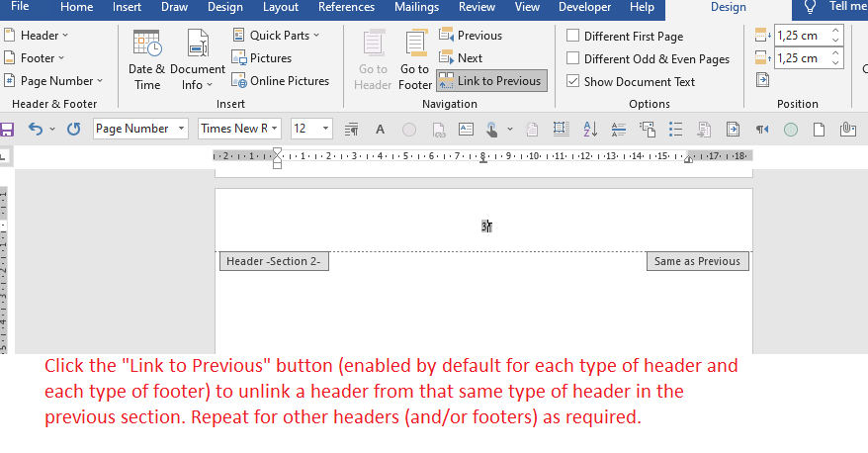
Task: Click the page number 3 in header
Action: 485,226
